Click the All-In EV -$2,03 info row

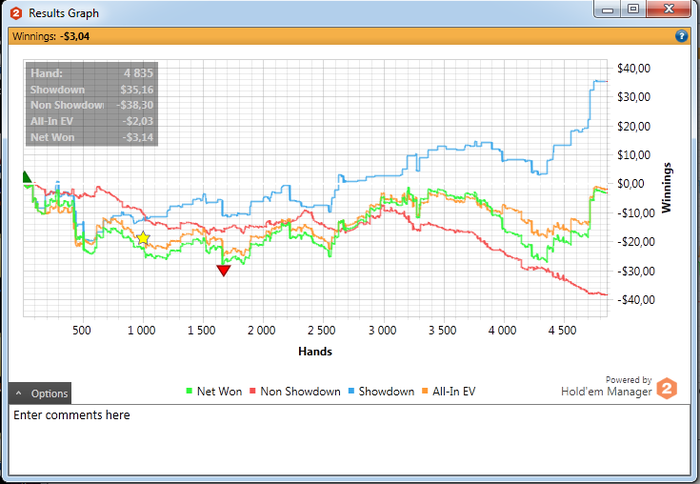coord(92,121)
